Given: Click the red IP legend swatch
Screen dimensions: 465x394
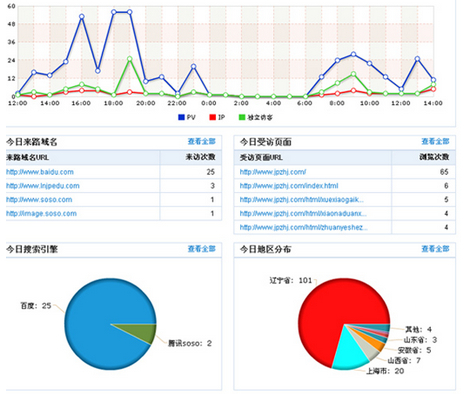Looking at the screenshot, I should [x=212, y=117].
